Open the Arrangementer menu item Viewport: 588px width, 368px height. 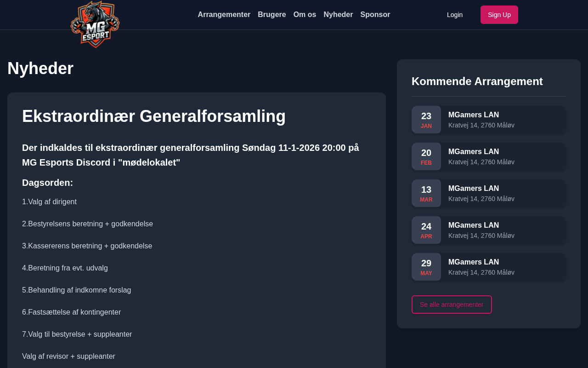[x=224, y=15]
